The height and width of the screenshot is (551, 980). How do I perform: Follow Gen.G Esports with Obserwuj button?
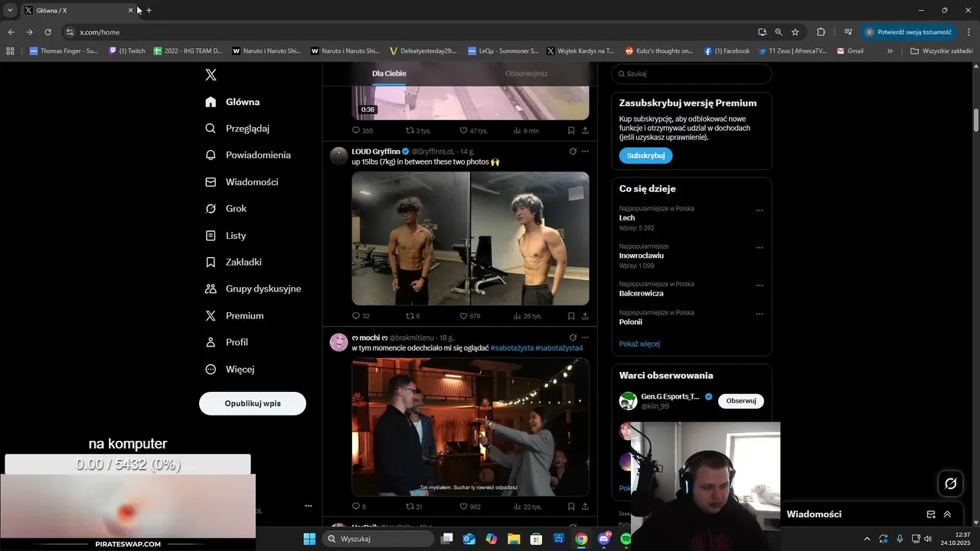coord(740,401)
